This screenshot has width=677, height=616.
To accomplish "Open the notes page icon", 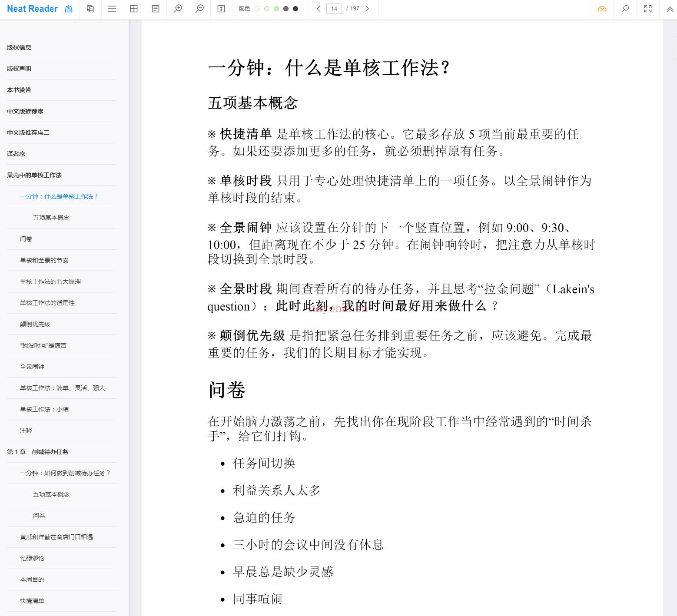I will (156, 9).
